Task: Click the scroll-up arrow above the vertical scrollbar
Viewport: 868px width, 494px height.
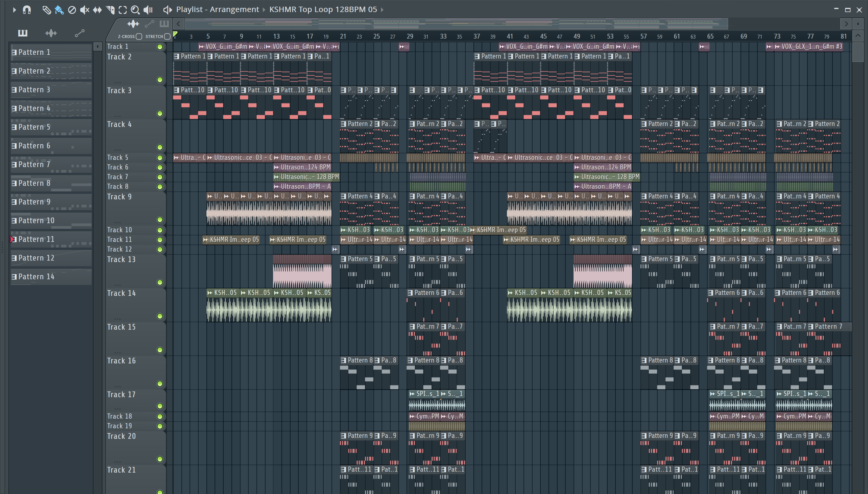Action: pos(858,36)
